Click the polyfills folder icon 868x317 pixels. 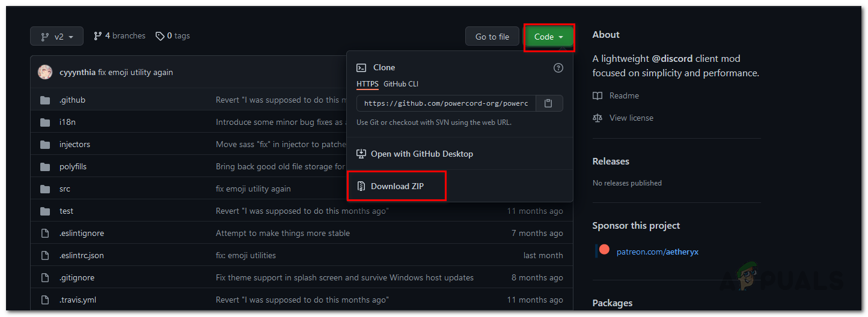pyautogui.click(x=45, y=166)
